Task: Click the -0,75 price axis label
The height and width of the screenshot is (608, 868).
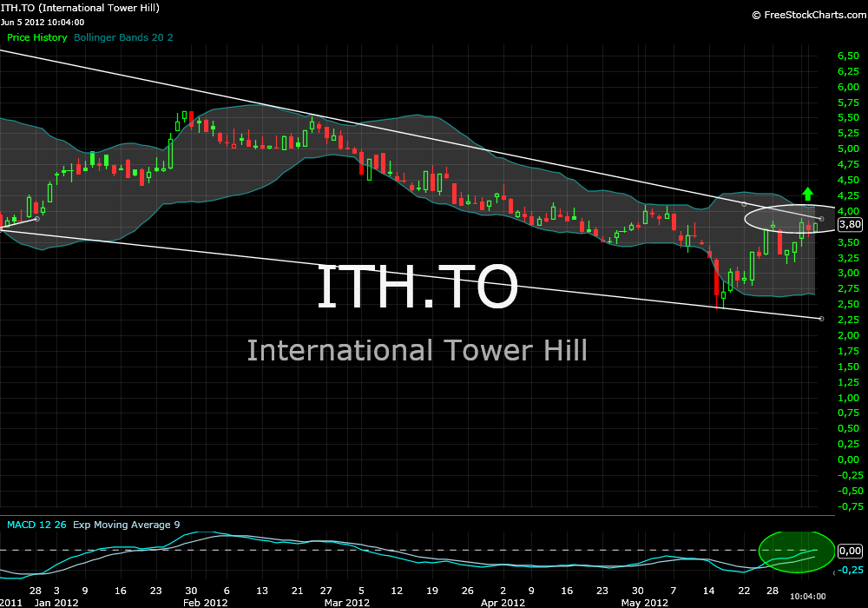Action: [x=851, y=506]
